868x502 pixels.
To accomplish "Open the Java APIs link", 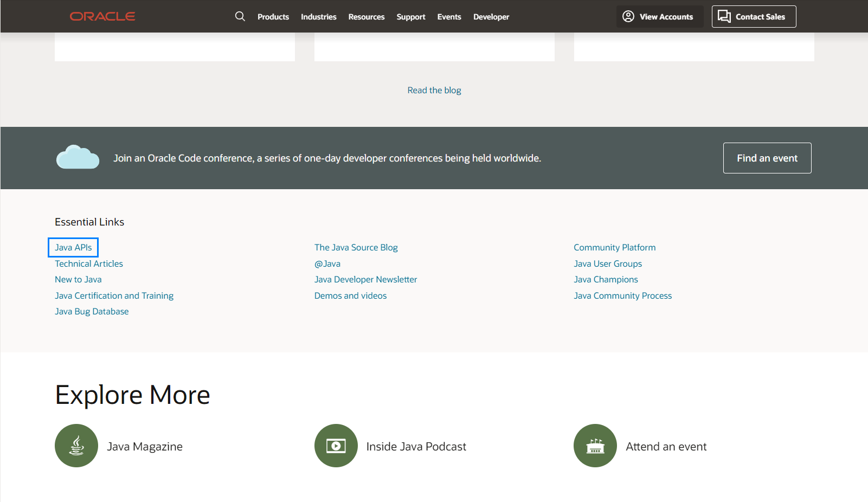I will pyautogui.click(x=73, y=247).
